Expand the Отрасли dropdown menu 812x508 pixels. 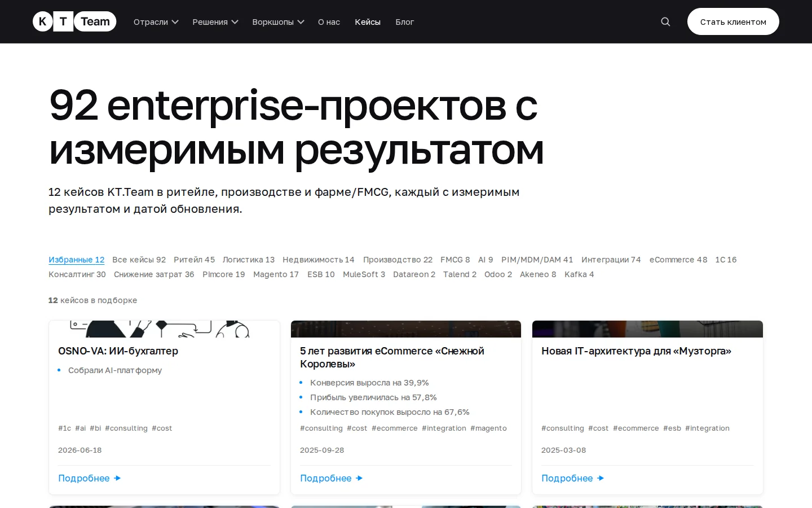click(x=156, y=22)
